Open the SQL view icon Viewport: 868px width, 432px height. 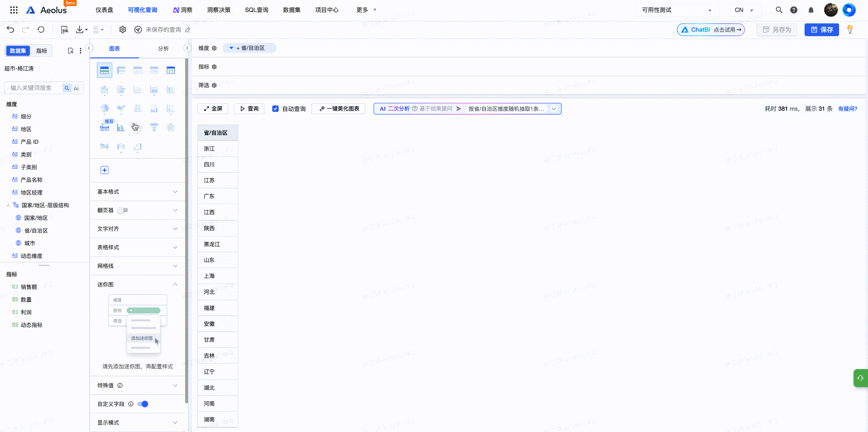(65, 29)
